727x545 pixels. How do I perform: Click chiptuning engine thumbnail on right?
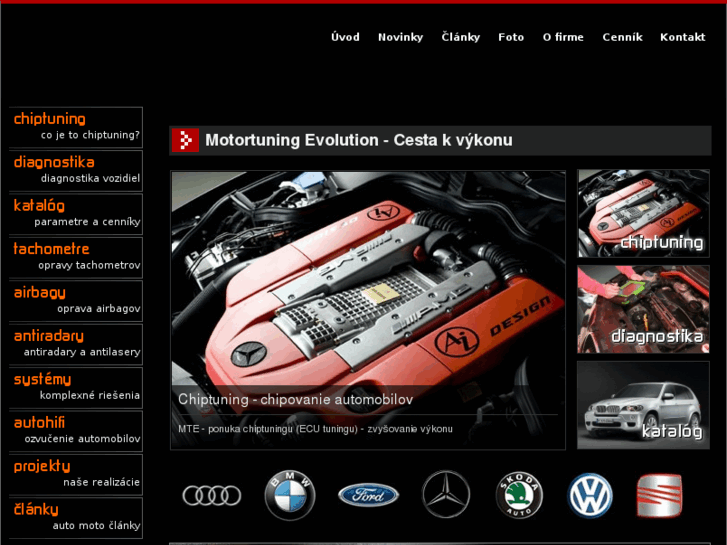point(643,213)
